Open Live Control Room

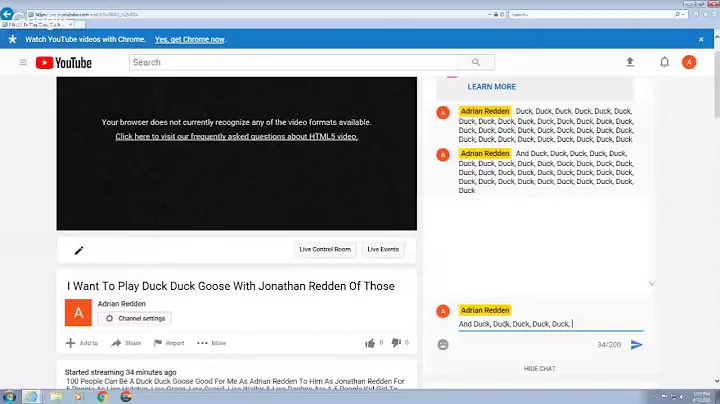pos(325,249)
